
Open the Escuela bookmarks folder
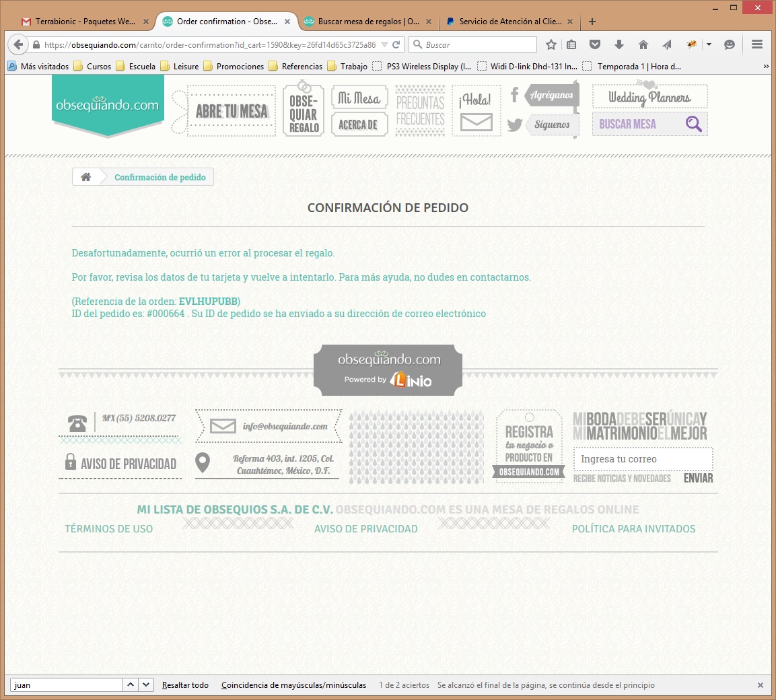point(135,67)
